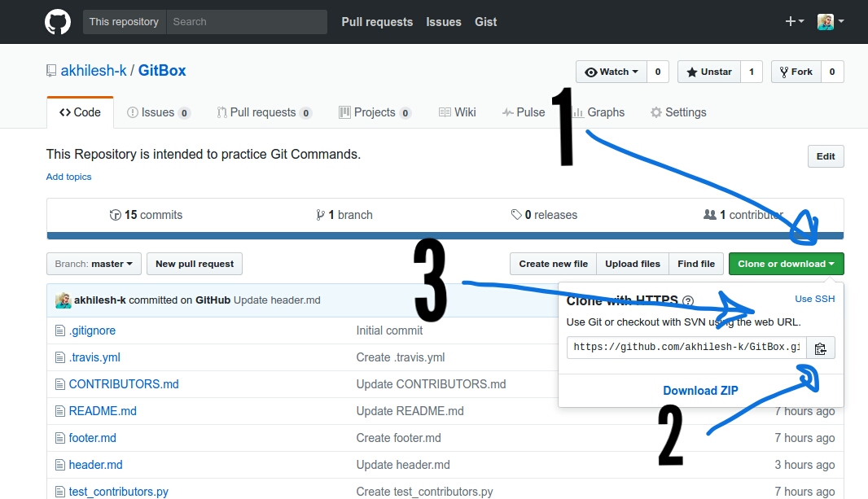
Task: Fork the repository
Action: click(x=796, y=72)
